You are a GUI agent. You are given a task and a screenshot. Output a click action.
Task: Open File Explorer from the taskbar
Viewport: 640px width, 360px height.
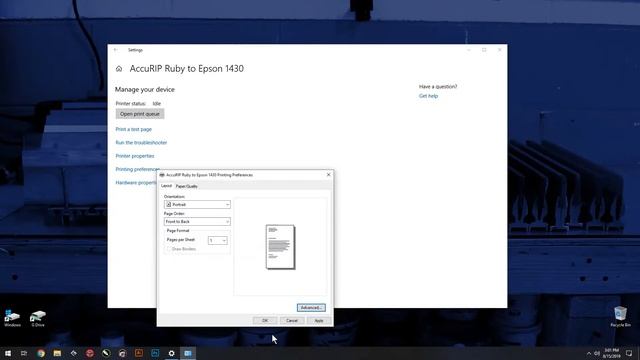57,353
